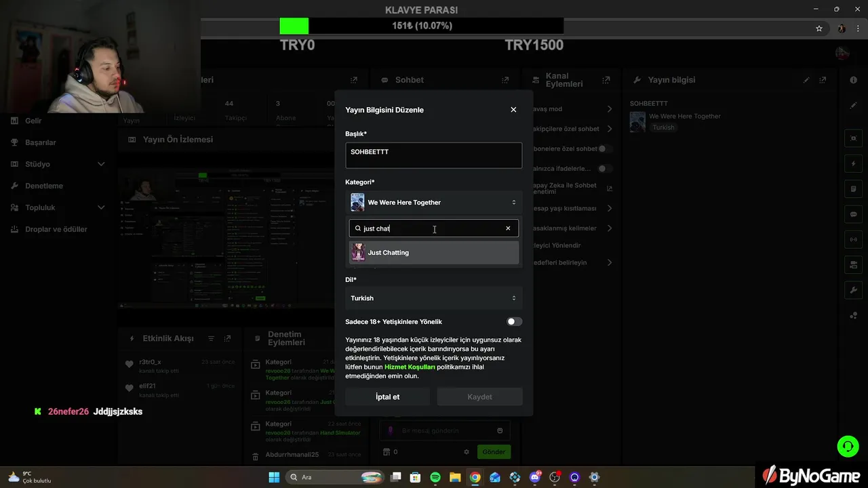Image resolution: width=868 pixels, height=488 pixels.
Task: Pop out the Etkinlik Akışı panel
Action: click(228, 338)
